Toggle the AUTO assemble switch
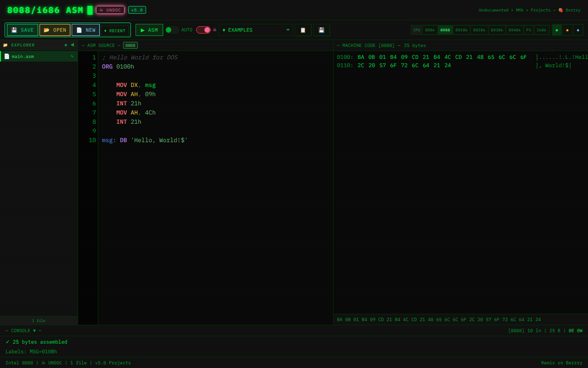Viewport: 588px width, 368px height. tap(172, 30)
